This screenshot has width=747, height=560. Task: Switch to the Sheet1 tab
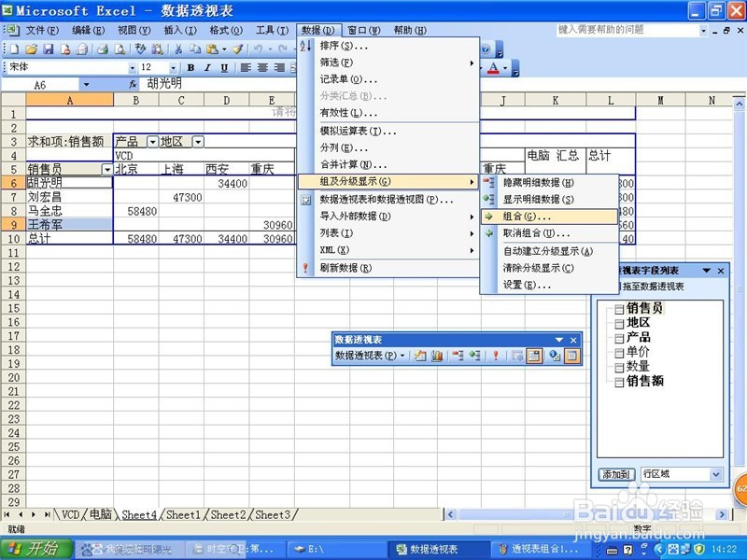183,515
